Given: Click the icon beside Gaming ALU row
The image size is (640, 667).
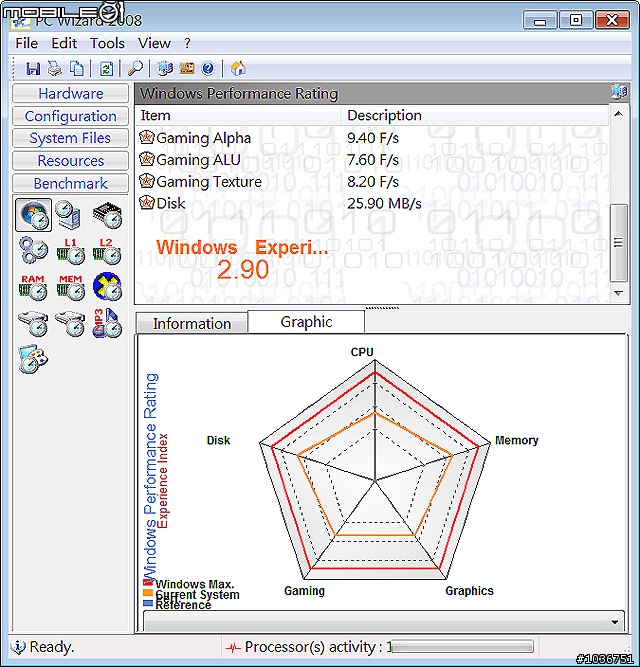Looking at the screenshot, I should pyautogui.click(x=147, y=160).
